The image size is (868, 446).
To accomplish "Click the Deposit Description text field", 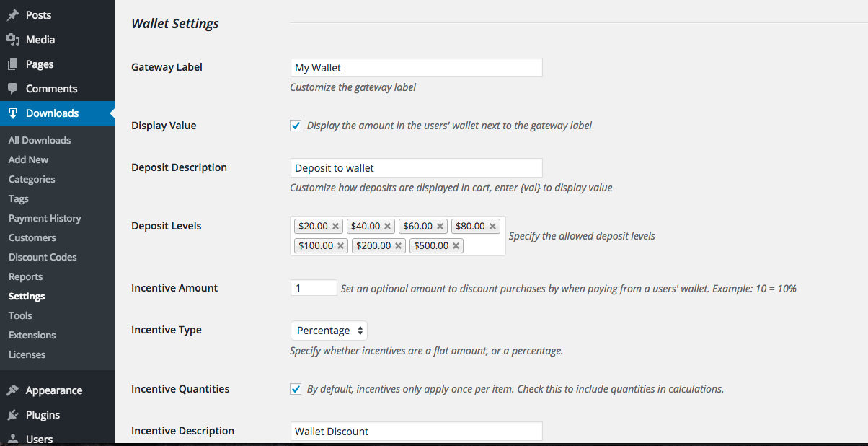I will [x=416, y=168].
